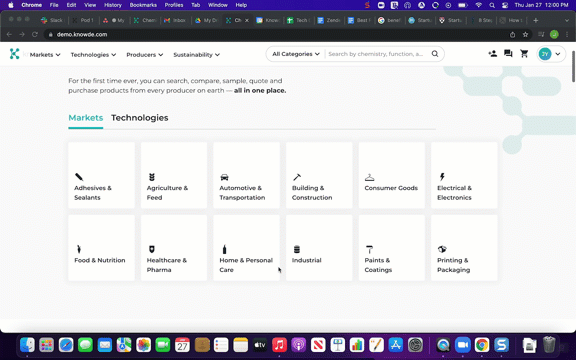
Task: Bookmark page with the star icon
Action: (525, 35)
